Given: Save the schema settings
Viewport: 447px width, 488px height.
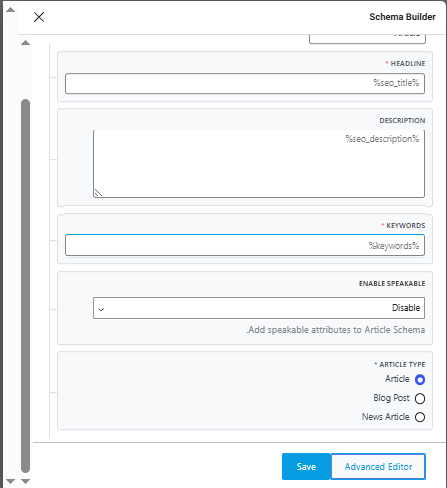Looking at the screenshot, I should tap(306, 466).
